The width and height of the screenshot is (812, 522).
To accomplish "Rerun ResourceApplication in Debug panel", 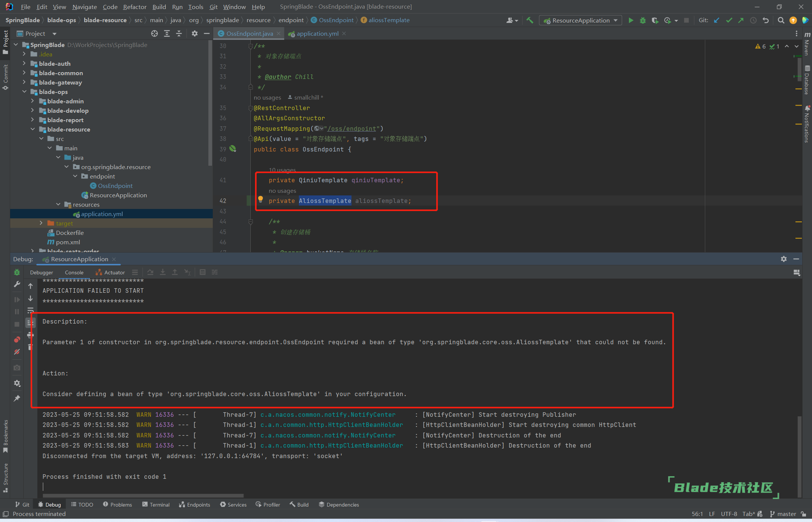I will tap(17, 272).
